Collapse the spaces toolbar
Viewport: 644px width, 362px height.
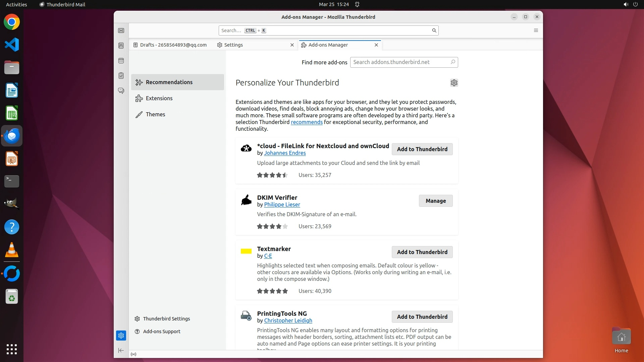point(121,351)
